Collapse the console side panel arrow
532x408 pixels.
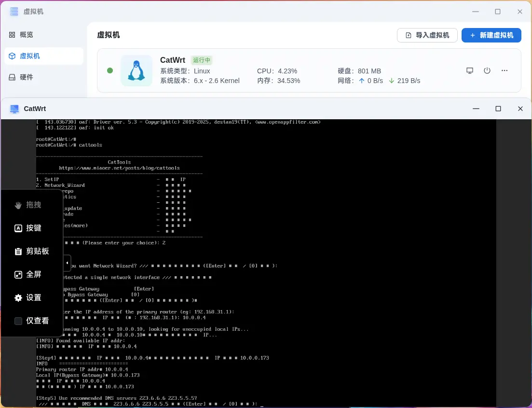pos(67,263)
